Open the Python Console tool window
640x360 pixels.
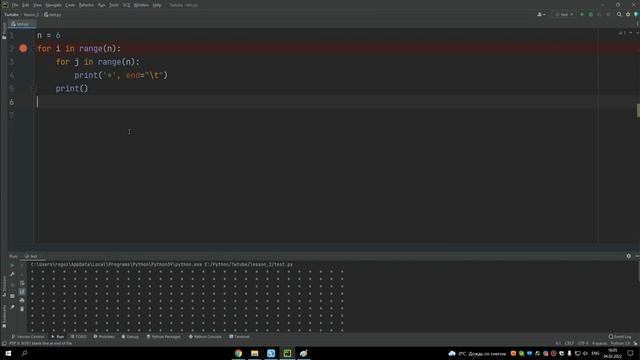(205, 337)
